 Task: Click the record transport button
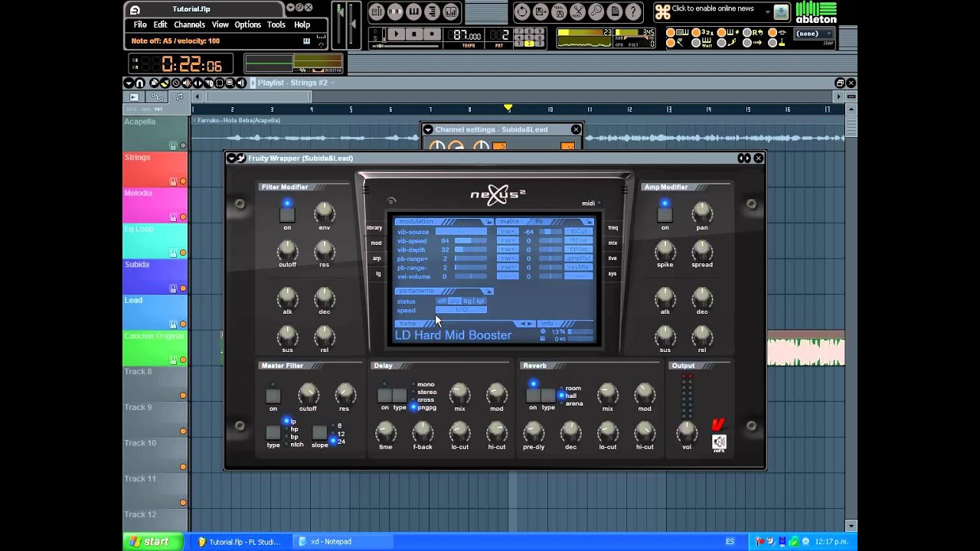[432, 34]
